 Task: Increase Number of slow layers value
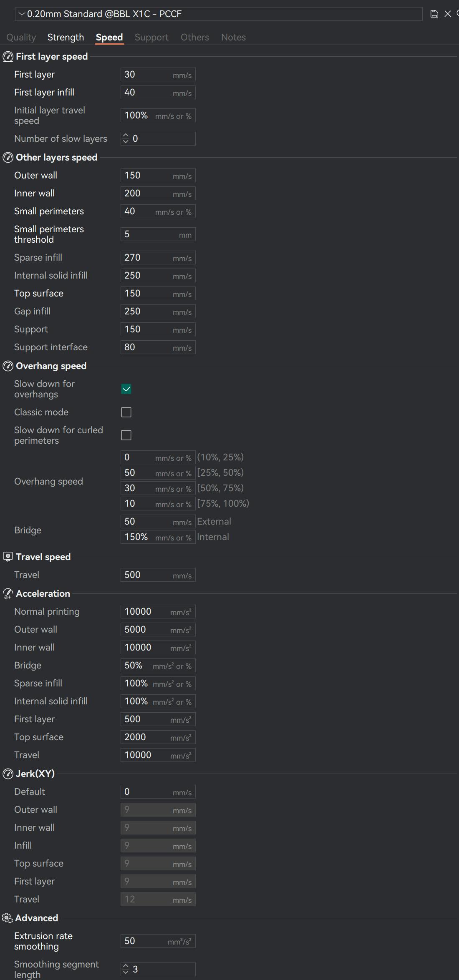126,136
